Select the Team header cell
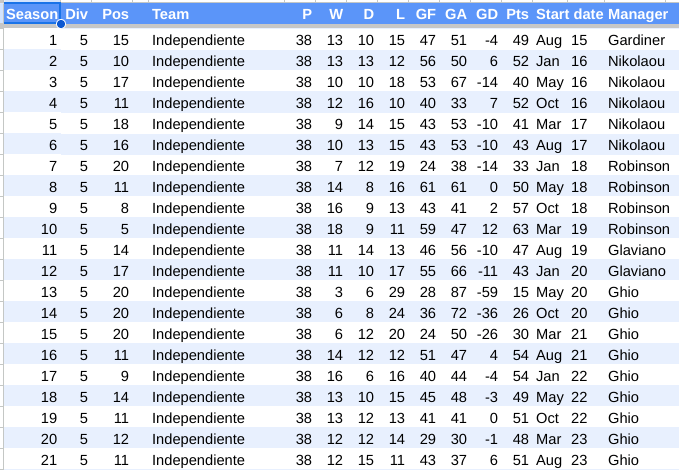679x470 pixels. pyautogui.click(x=170, y=14)
